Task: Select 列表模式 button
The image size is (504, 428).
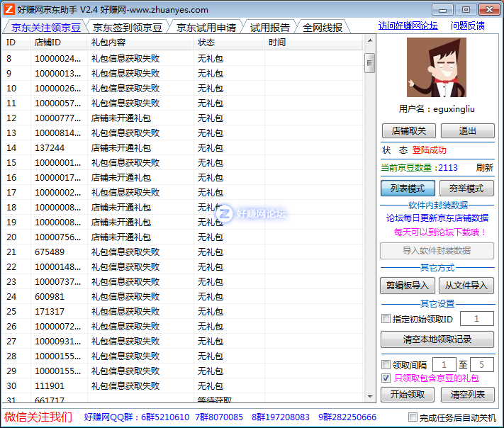Action: (x=408, y=188)
